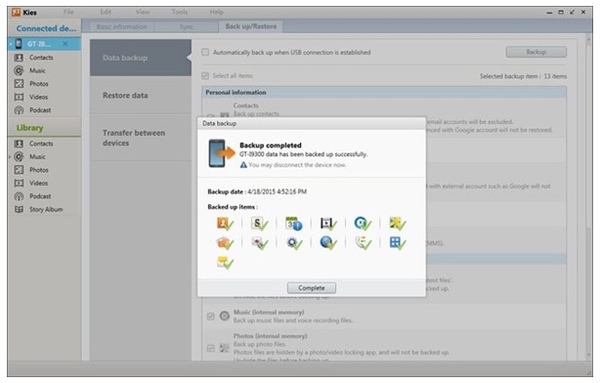Viewport: 600px width, 383px height.
Task: Open device Videos in sidebar
Action: (39, 97)
